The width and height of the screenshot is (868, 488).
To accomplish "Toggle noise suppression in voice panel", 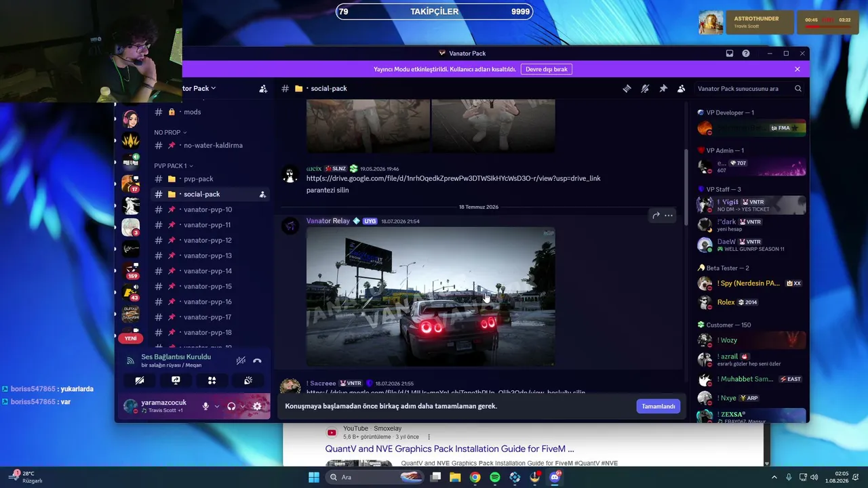I will 241,361.
